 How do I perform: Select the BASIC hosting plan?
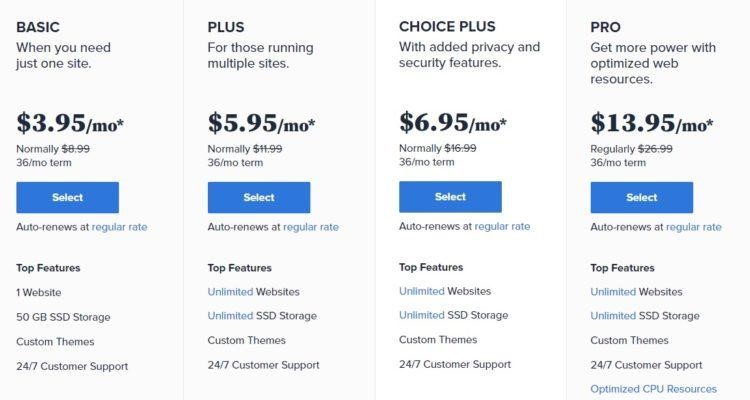click(67, 197)
